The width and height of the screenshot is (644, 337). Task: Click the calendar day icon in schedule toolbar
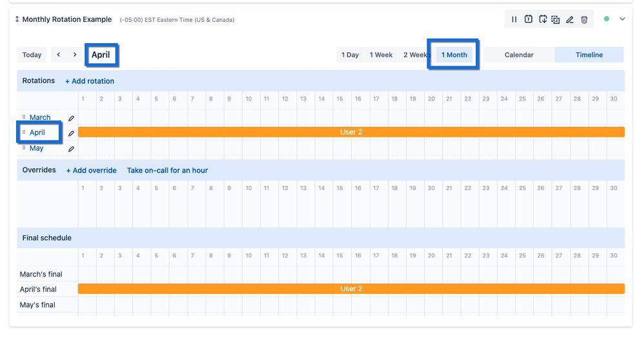point(529,19)
